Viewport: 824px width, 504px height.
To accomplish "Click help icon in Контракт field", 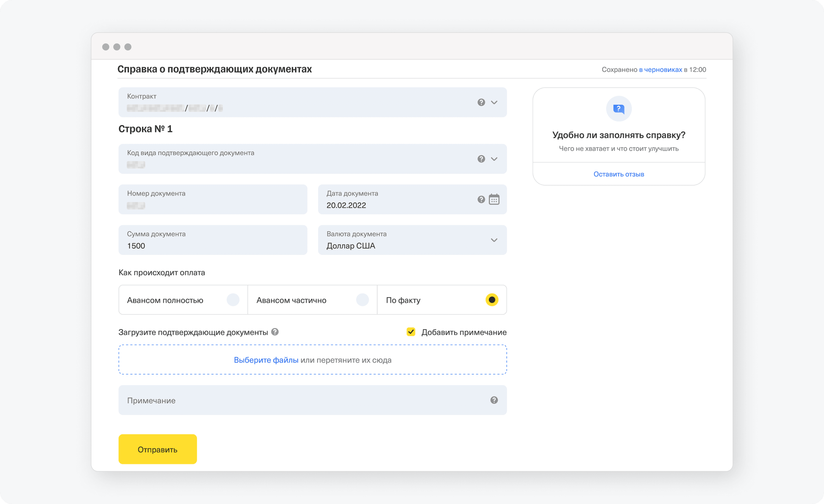I will (x=481, y=102).
